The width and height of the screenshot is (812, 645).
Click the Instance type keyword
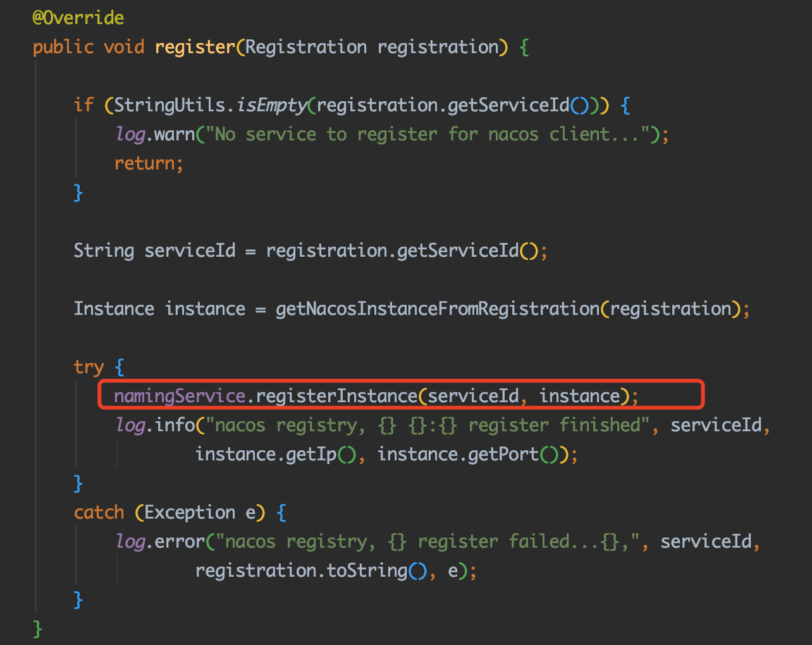click(114, 309)
